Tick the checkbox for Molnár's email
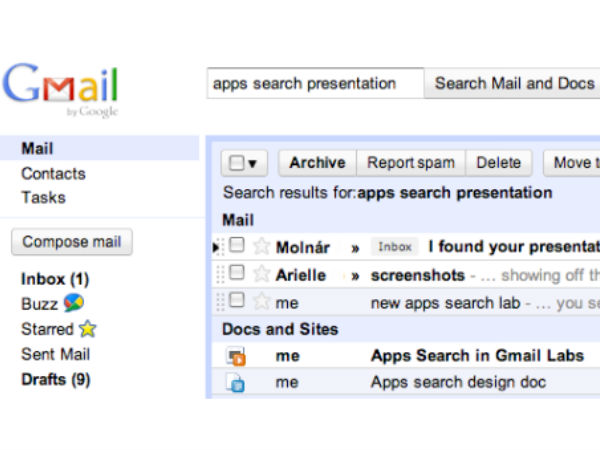This screenshot has height=450, width=600. click(x=237, y=245)
